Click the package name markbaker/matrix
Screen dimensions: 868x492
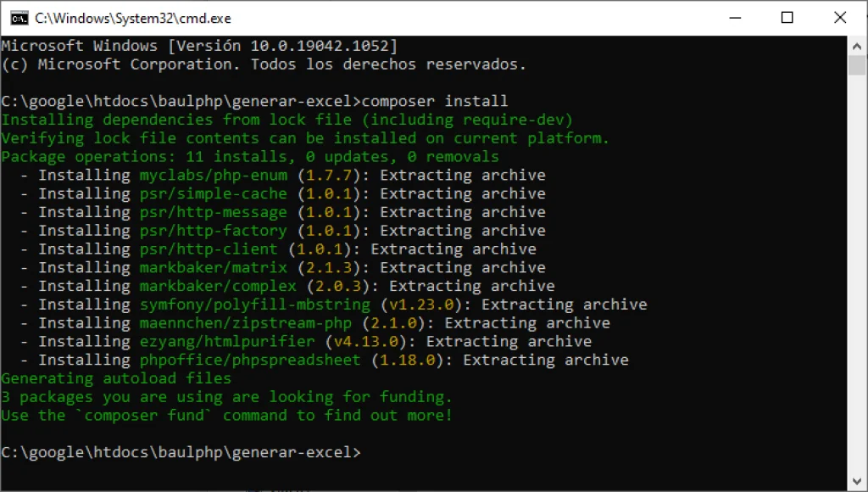pos(213,267)
